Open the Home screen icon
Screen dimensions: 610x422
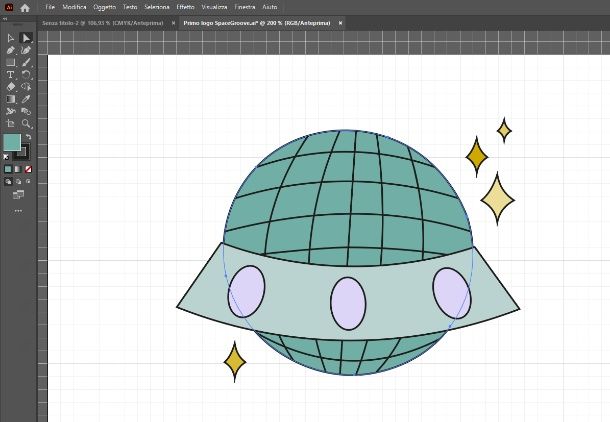pyautogui.click(x=25, y=8)
